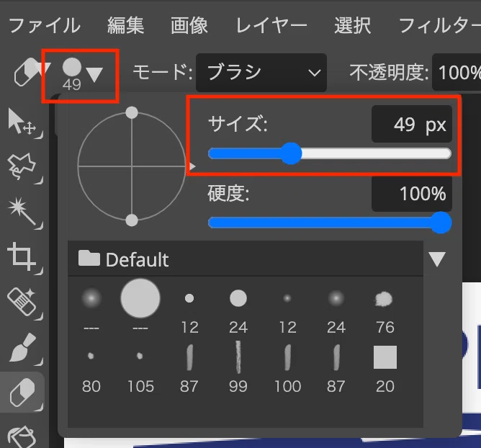Click the 硬度 slider handle
This screenshot has height=448, width=481.
[x=441, y=223]
